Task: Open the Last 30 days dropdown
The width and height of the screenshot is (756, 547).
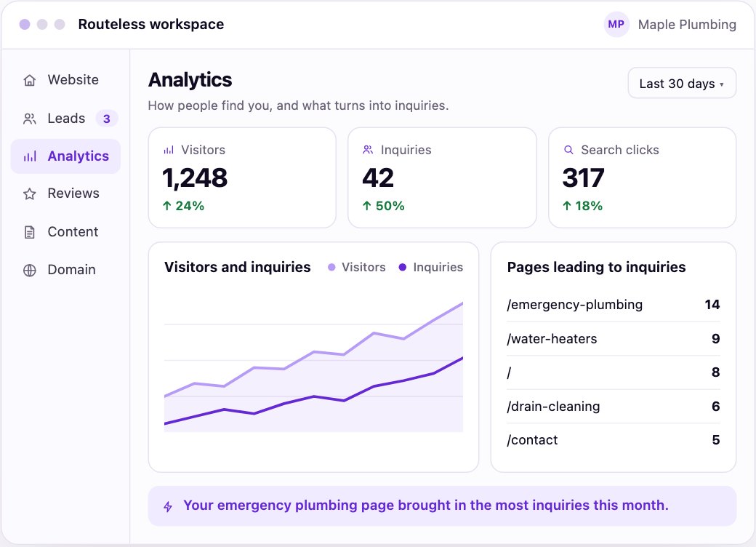Action: (x=682, y=84)
